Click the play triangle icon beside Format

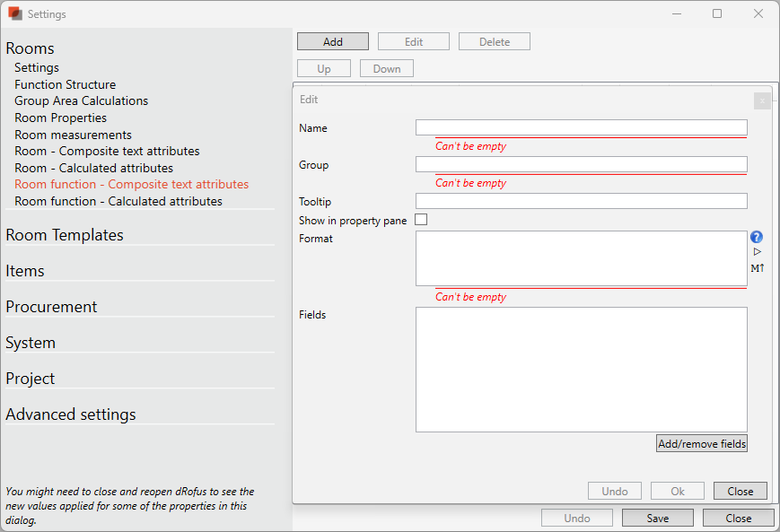point(757,252)
